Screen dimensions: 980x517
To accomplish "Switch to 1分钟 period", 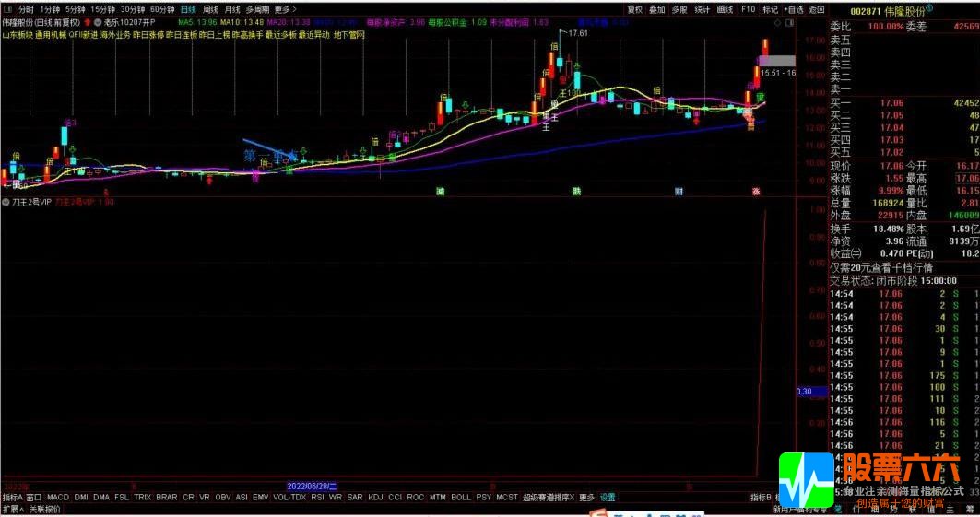I will pos(50,9).
